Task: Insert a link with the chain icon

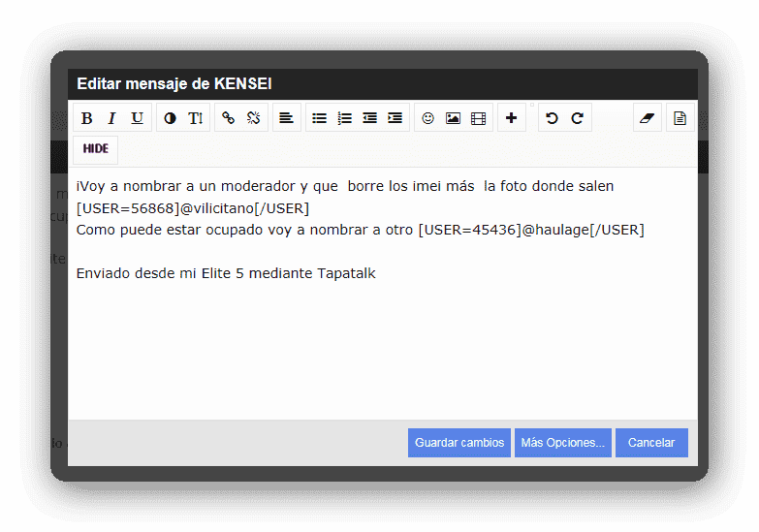Action: point(228,118)
